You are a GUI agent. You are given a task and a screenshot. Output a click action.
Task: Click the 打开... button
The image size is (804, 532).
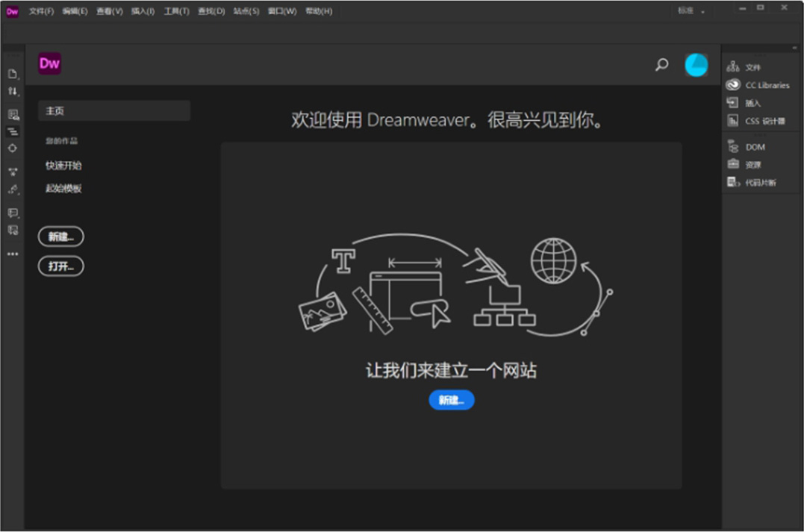pyautogui.click(x=61, y=266)
